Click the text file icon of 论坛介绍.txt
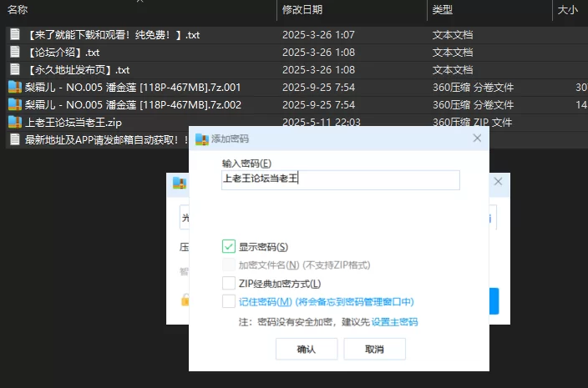Viewport: 588px width, 388px height. (14, 53)
